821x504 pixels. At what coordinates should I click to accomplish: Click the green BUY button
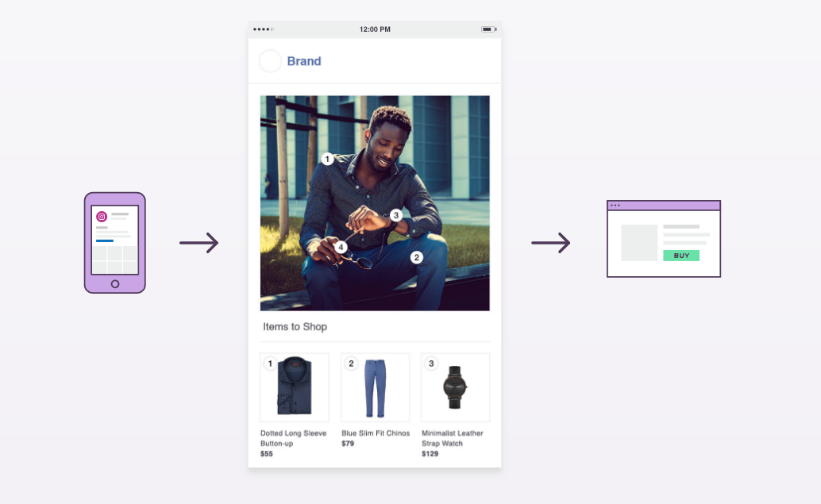(681, 256)
